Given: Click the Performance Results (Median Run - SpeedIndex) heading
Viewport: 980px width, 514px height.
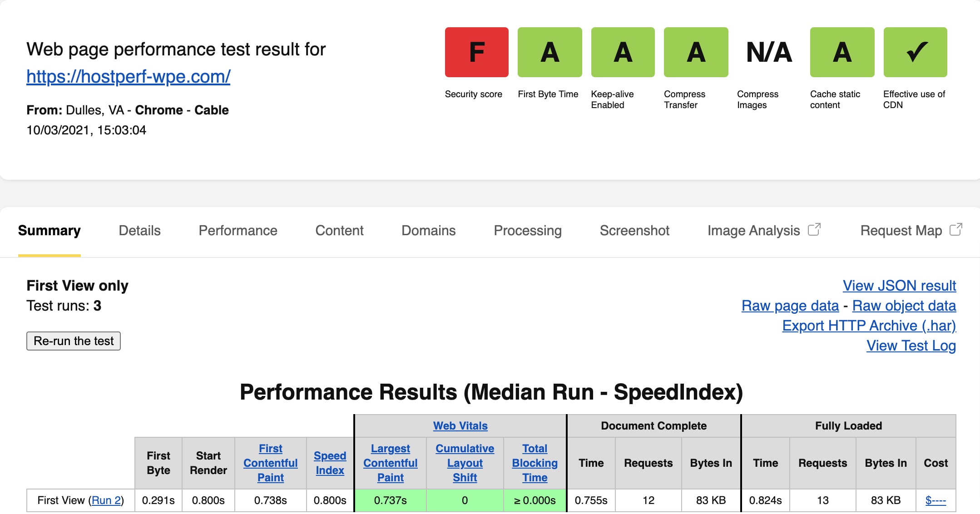Looking at the screenshot, I should point(491,392).
